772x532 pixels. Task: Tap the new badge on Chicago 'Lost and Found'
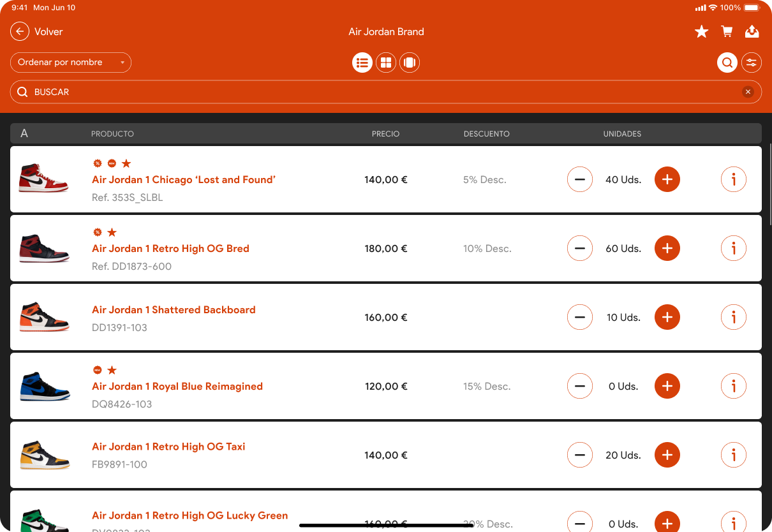pyautogui.click(x=112, y=163)
